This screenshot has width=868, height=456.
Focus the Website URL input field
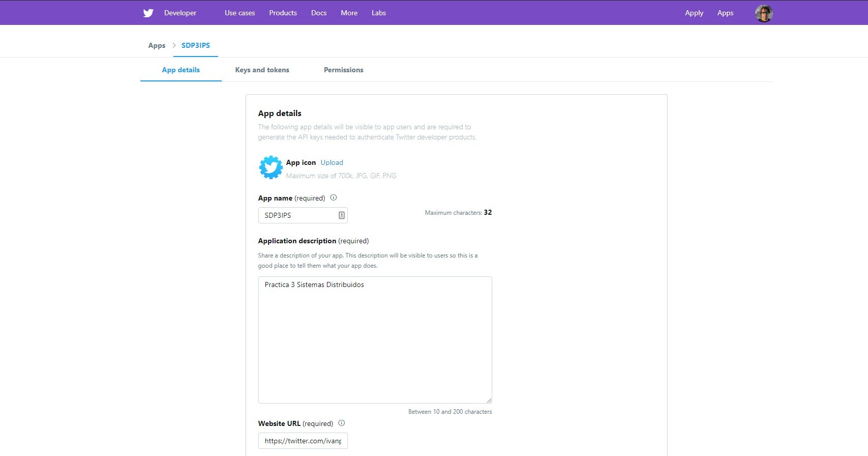pos(303,441)
